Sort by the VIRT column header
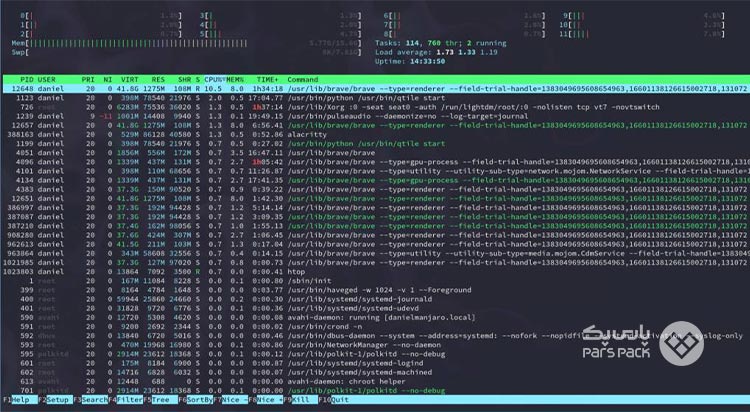The image size is (750, 412). (130, 79)
